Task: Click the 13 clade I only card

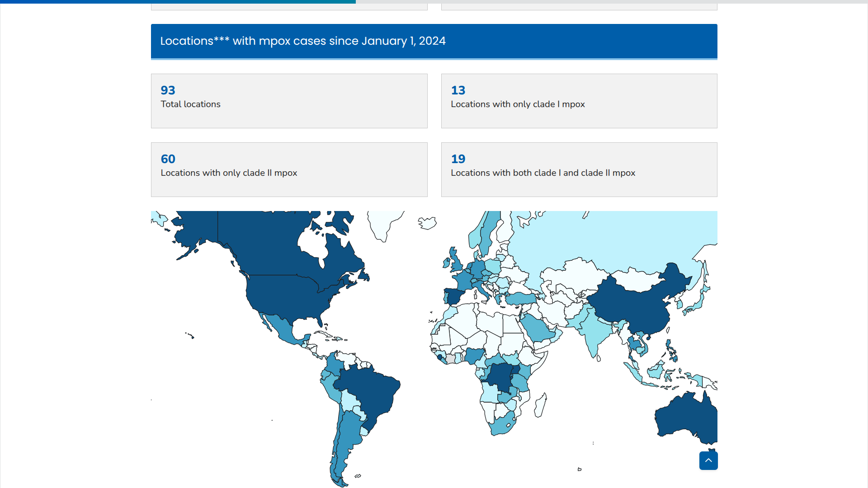Action: click(x=579, y=101)
